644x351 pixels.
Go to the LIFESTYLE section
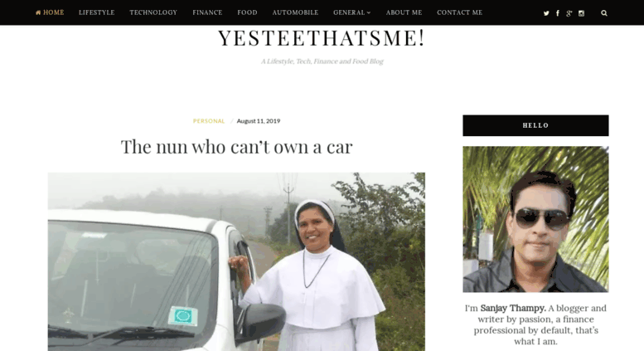96,12
